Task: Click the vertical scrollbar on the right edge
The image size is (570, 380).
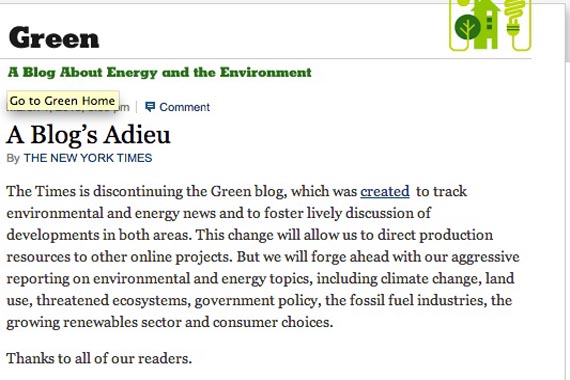Action: 568,190
